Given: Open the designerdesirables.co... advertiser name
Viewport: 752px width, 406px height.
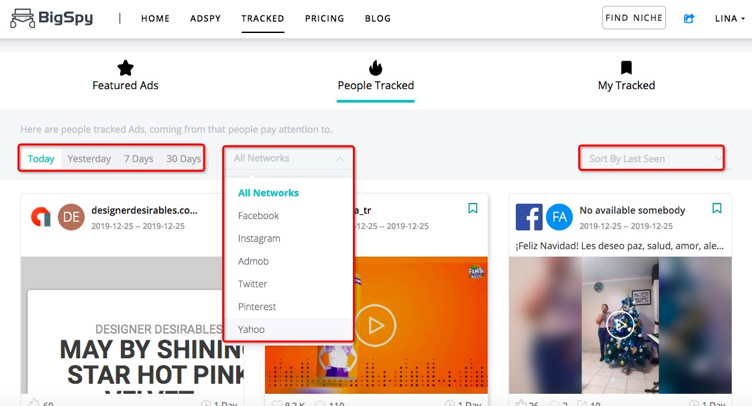Looking at the screenshot, I should 144,210.
